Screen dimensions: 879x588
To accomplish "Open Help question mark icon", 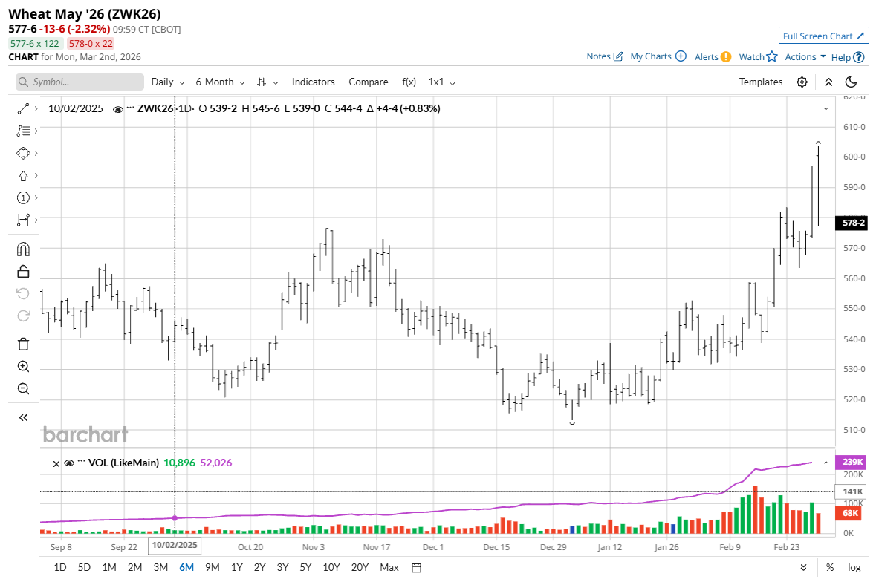I will (x=859, y=57).
